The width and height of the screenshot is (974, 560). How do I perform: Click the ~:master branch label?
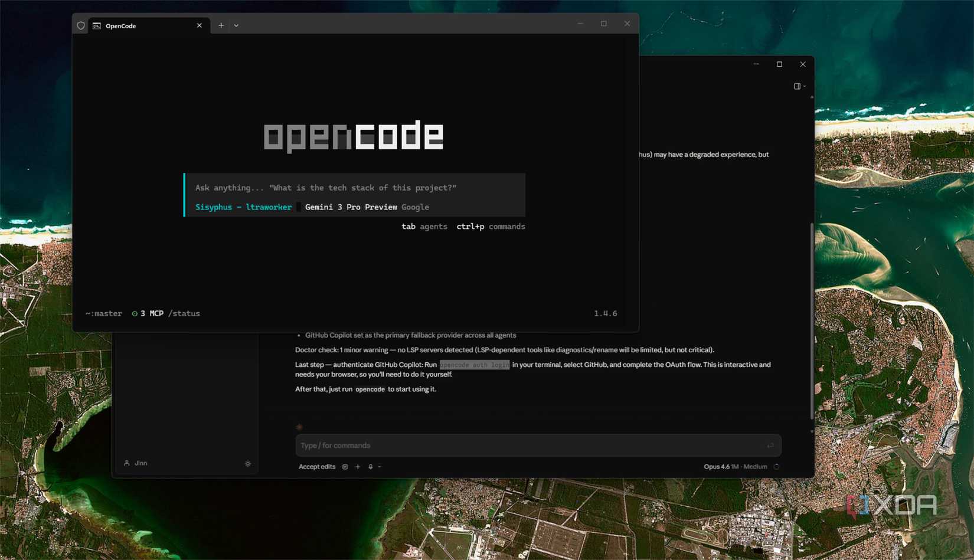click(x=104, y=313)
